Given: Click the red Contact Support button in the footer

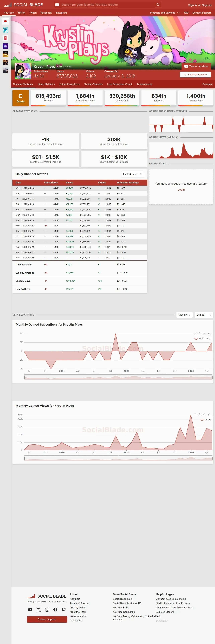Looking at the screenshot, I should coord(47,619).
